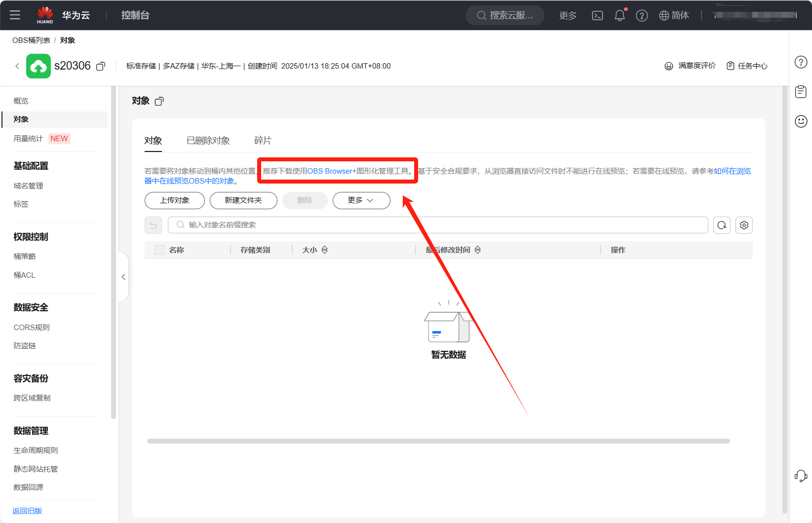The height and width of the screenshot is (523, 812).
Task: Click the customer service headset icon
Action: point(801,476)
